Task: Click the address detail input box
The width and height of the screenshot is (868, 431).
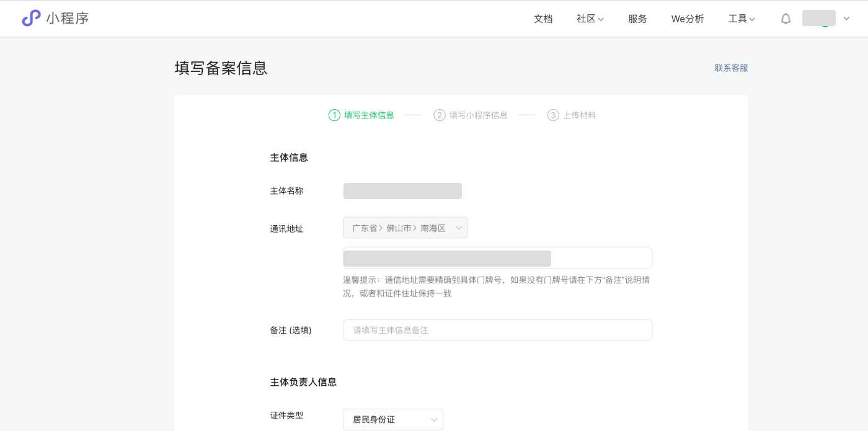Action: [x=497, y=257]
